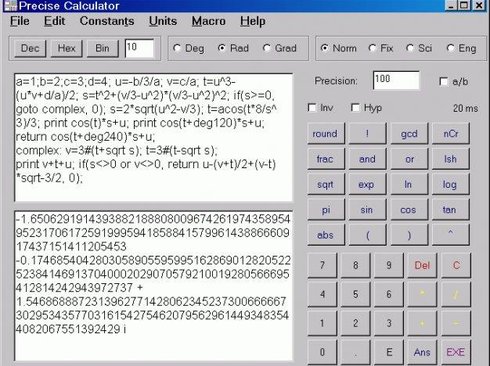Click the sin function button
The height and width of the screenshot is (366, 490).
[x=367, y=209]
